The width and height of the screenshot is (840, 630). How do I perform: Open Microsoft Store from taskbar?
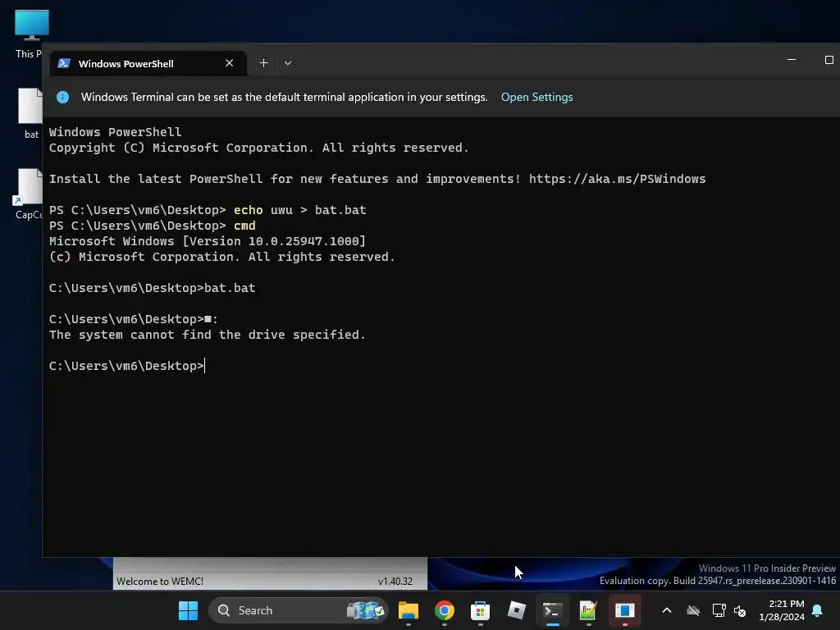480,610
